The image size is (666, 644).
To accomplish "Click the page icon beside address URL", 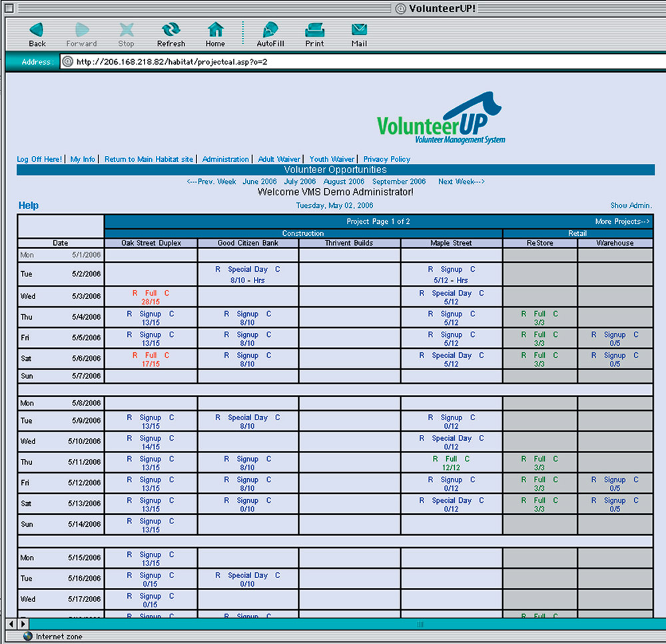I will (x=67, y=61).
